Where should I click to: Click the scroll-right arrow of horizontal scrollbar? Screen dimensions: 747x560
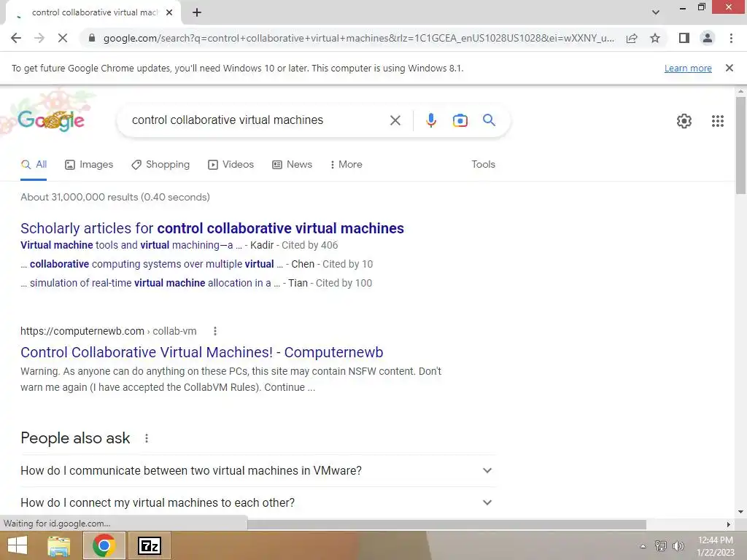(728, 524)
